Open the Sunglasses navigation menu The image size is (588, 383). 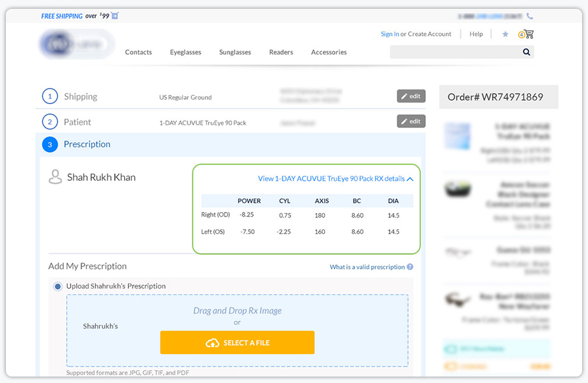(x=235, y=52)
